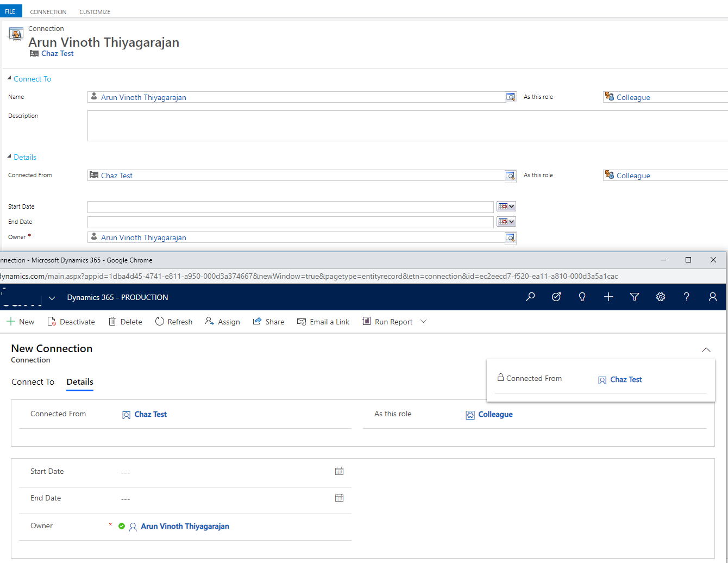728x563 pixels.
Task: Open the new form End Date calendar icon
Action: [x=340, y=498]
